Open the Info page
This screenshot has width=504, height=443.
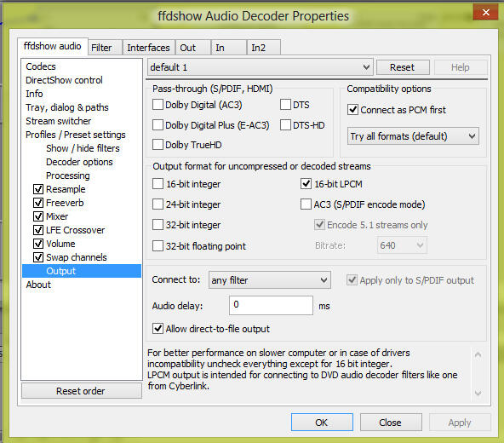(x=34, y=94)
